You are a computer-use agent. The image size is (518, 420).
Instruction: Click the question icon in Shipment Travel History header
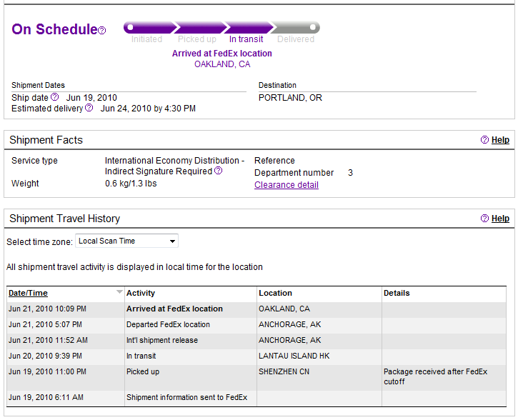(484, 219)
